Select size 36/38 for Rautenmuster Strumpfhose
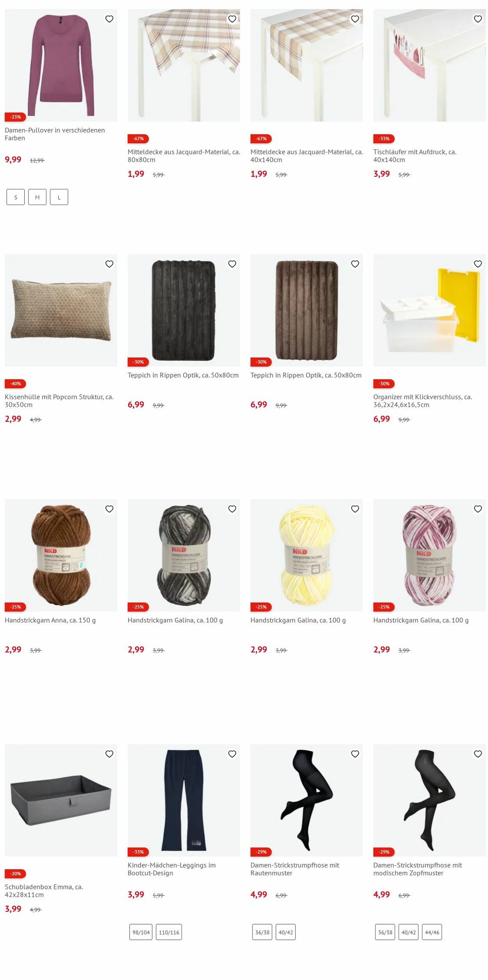 (262, 932)
